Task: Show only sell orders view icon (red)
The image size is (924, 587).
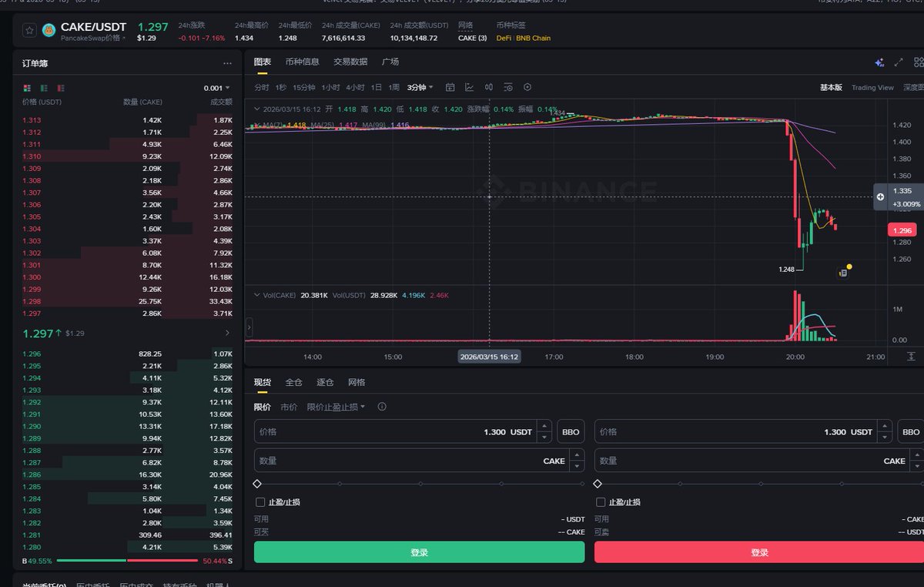Action: (x=61, y=88)
